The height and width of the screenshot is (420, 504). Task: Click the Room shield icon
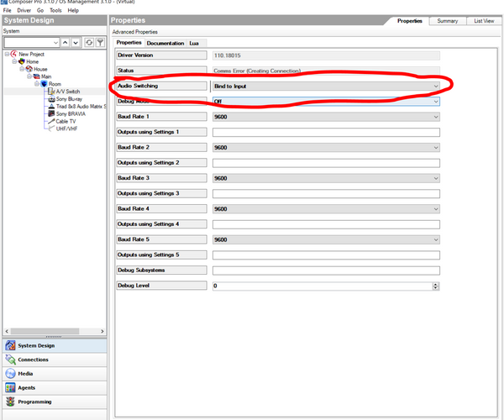point(44,84)
